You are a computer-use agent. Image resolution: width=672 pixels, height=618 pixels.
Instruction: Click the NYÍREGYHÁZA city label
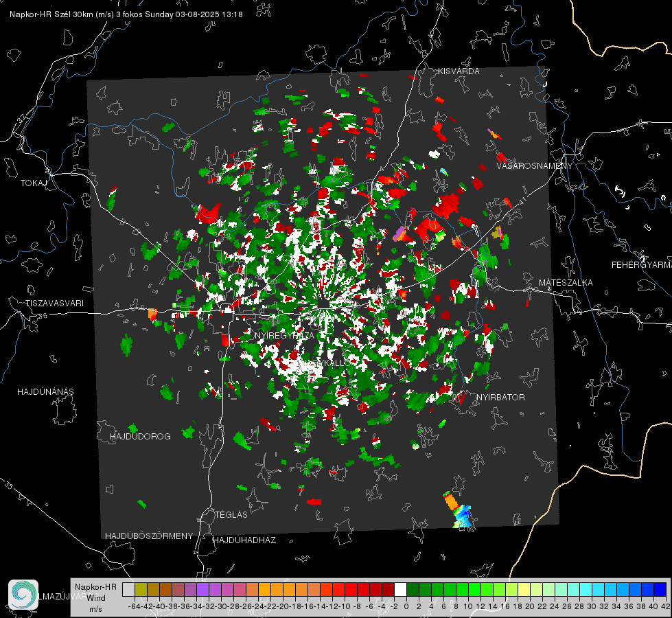coord(284,335)
